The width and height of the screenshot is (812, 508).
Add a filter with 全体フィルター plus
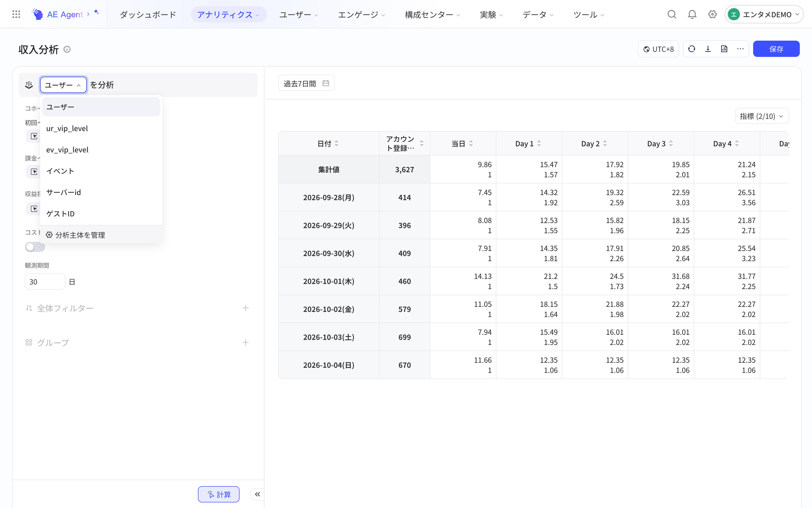click(x=246, y=308)
